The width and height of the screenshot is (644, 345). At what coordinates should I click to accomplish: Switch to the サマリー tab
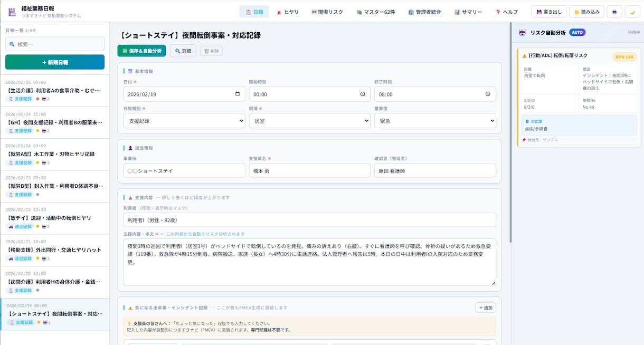[x=468, y=12]
